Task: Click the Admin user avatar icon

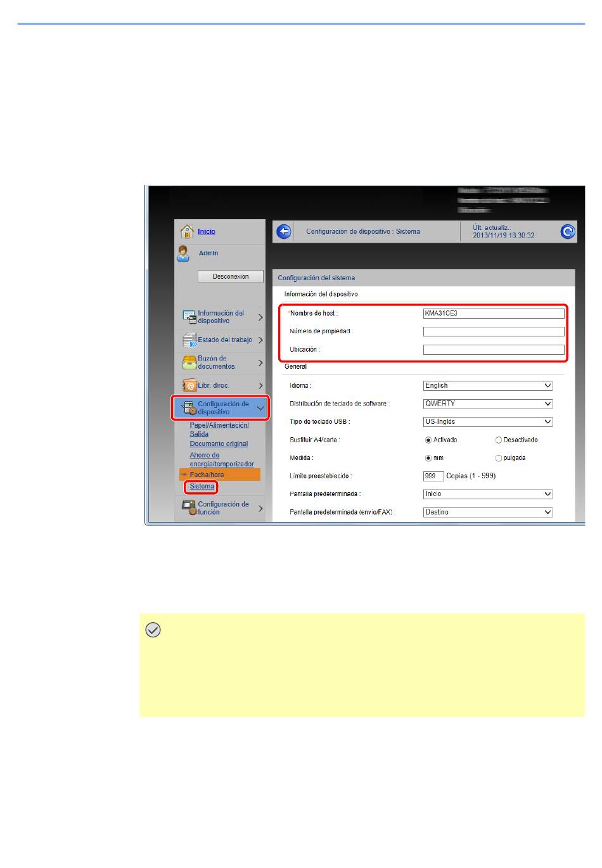Action: pos(183,253)
